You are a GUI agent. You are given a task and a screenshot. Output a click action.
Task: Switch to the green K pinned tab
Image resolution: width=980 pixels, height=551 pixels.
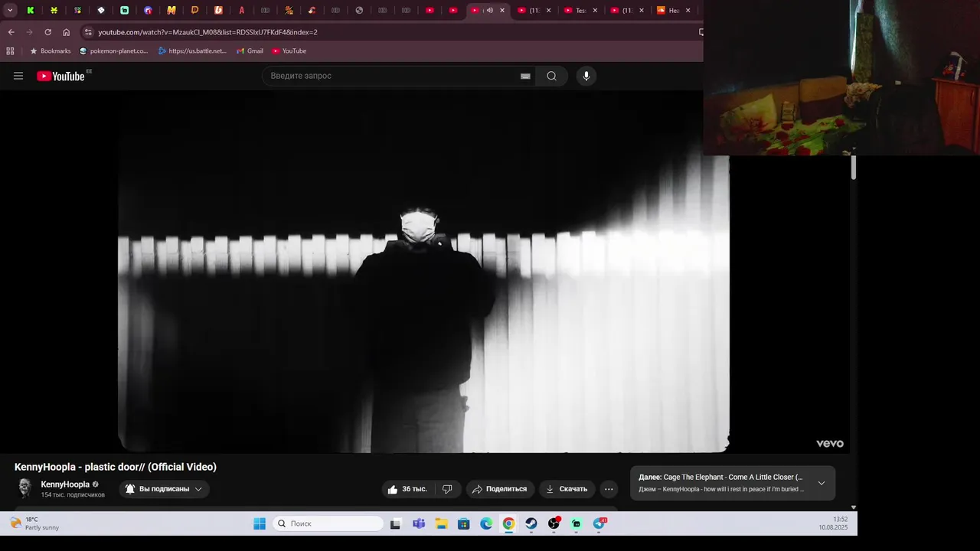click(31, 10)
